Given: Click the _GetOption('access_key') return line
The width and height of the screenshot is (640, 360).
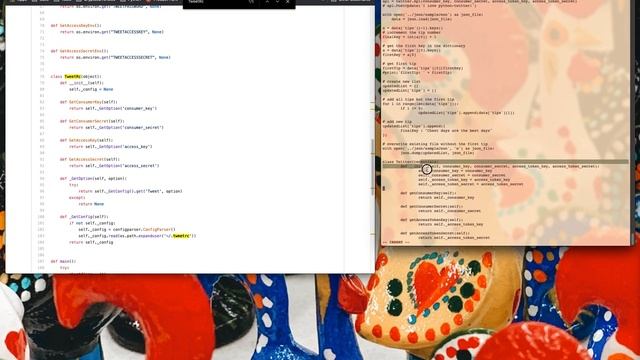Looking at the screenshot, I should tap(110, 147).
